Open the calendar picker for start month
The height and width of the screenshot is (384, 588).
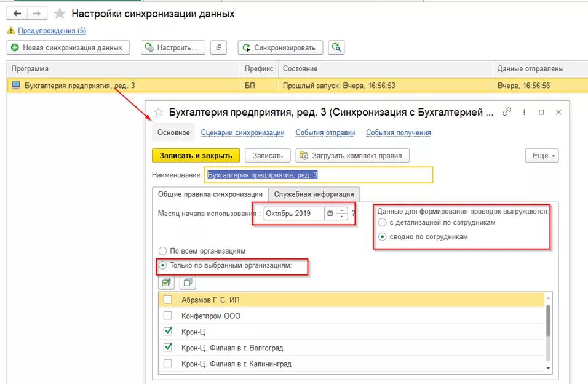point(330,214)
